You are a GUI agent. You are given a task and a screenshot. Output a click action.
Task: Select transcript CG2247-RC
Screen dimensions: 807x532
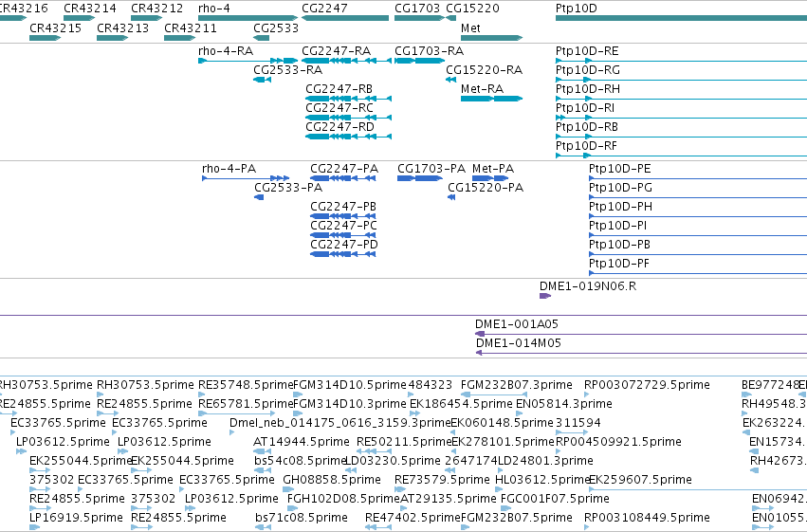tap(339, 108)
